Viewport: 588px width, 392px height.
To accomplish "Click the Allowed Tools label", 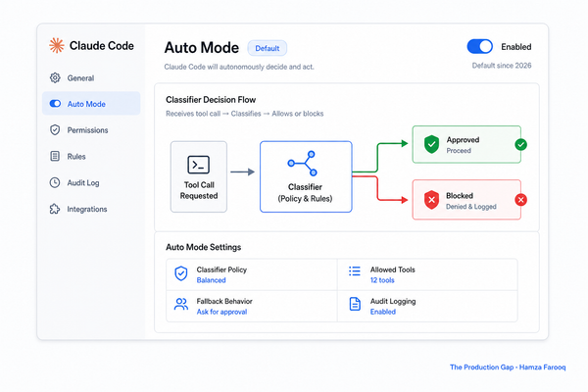I will pyautogui.click(x=393, y=269).
